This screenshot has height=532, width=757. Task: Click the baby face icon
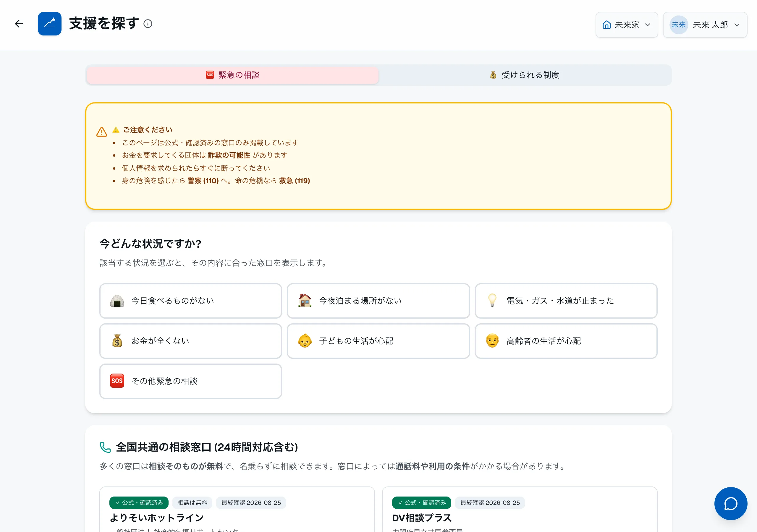(305, 341)
